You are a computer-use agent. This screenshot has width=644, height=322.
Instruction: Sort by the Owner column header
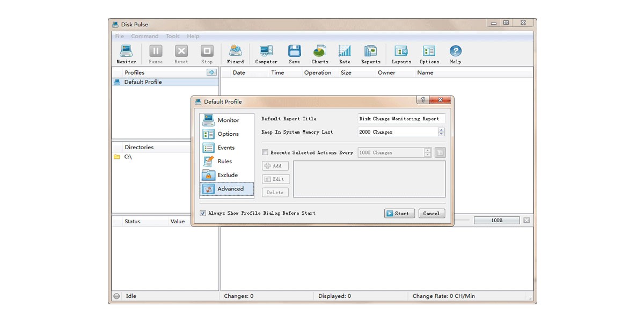[x=386, y=73]
